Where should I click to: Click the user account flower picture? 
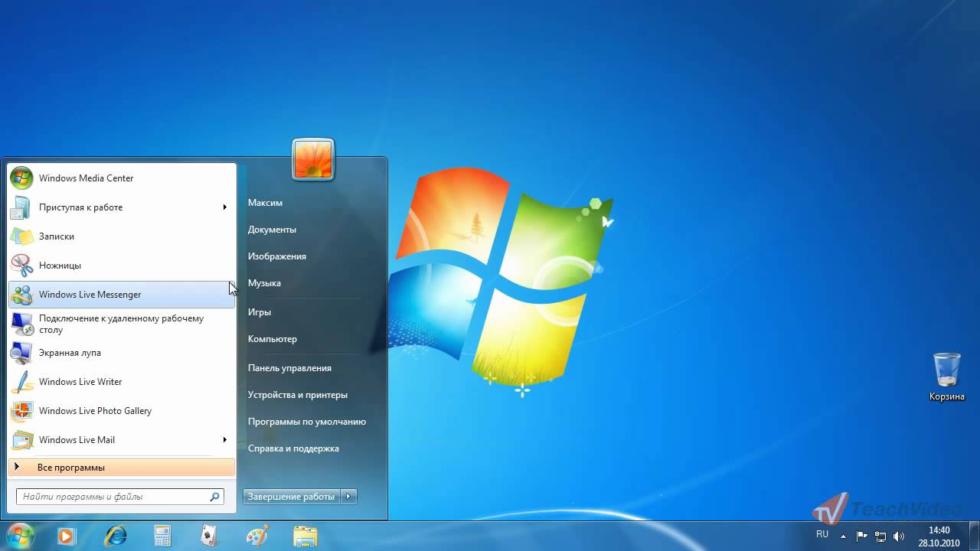coord(313,160)
